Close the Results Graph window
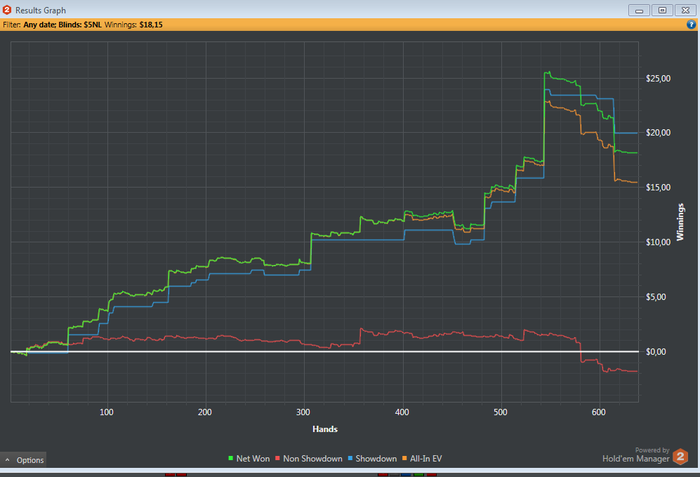This screenshot has height=477, width=700. [685, 10]
